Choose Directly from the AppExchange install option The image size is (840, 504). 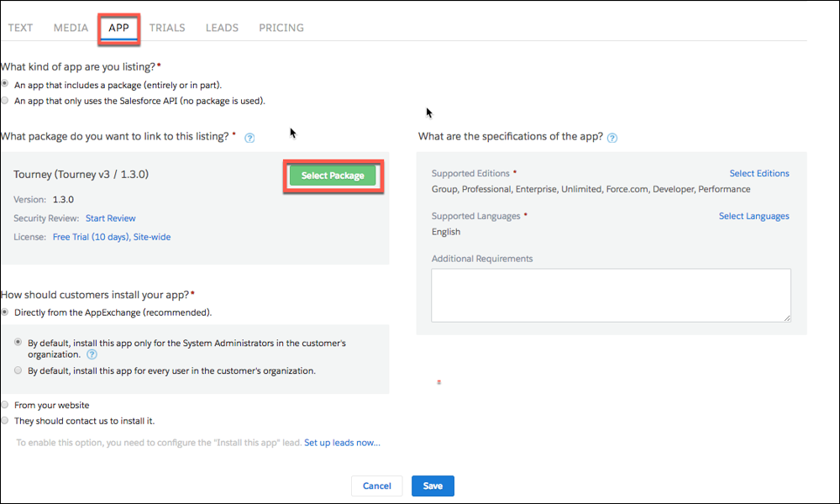click(5, 312)
